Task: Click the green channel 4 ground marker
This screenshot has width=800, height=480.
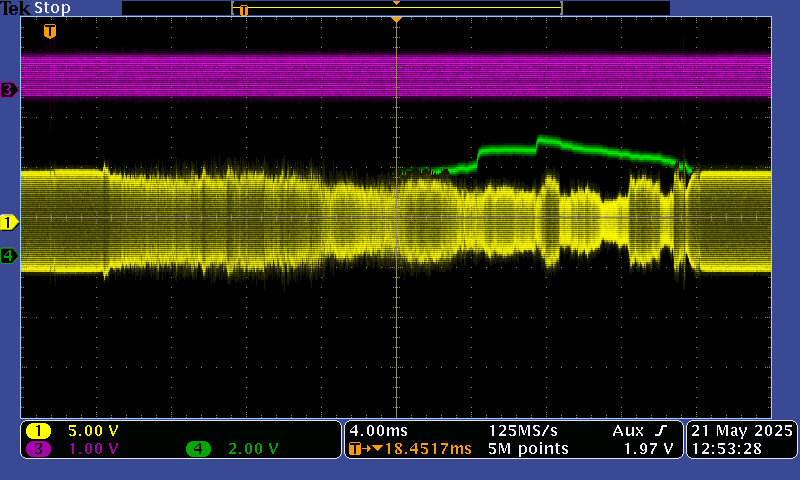Action: pos(9,256)
